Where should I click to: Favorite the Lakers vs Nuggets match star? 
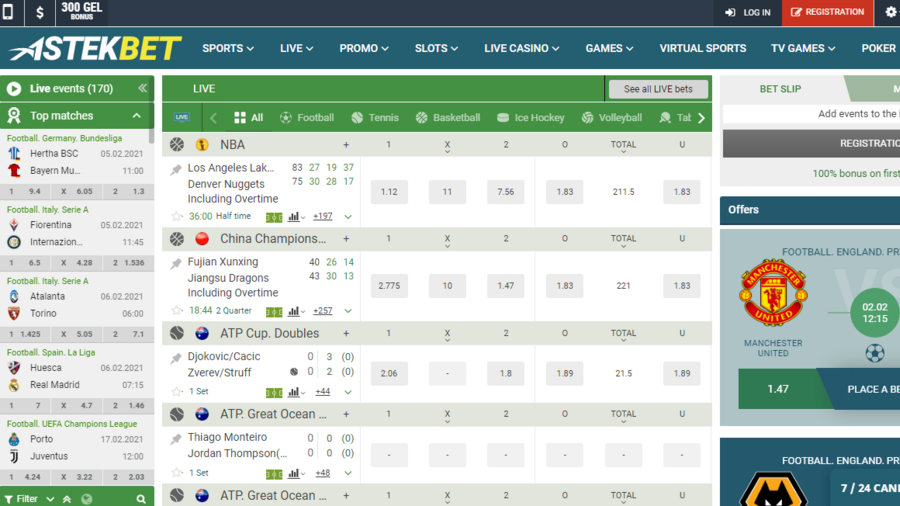coord(177,216)
